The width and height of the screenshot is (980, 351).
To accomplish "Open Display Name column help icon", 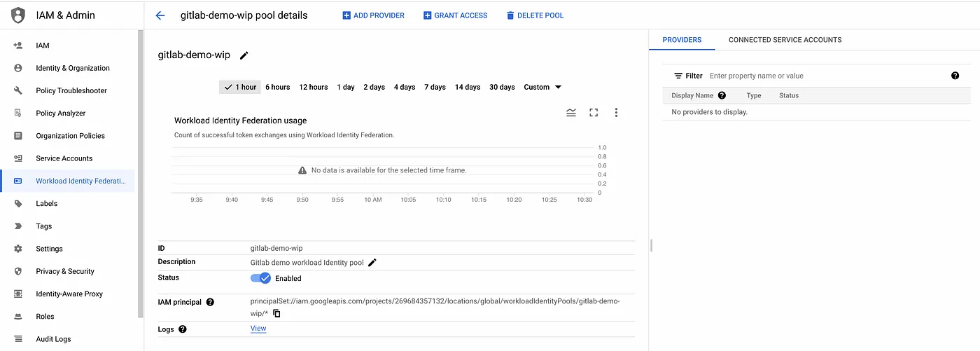I will click(x=722, y=95).
